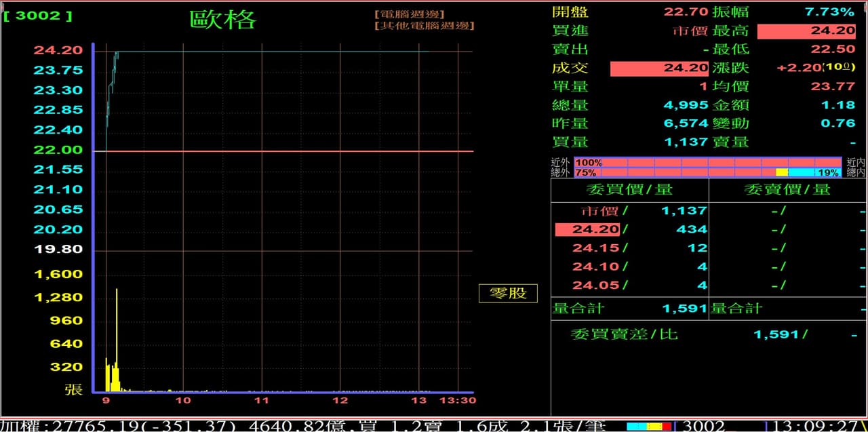Click the 振幅 amplitude value 7.73%
Screen dimensions: 868x432
[829, 12]
